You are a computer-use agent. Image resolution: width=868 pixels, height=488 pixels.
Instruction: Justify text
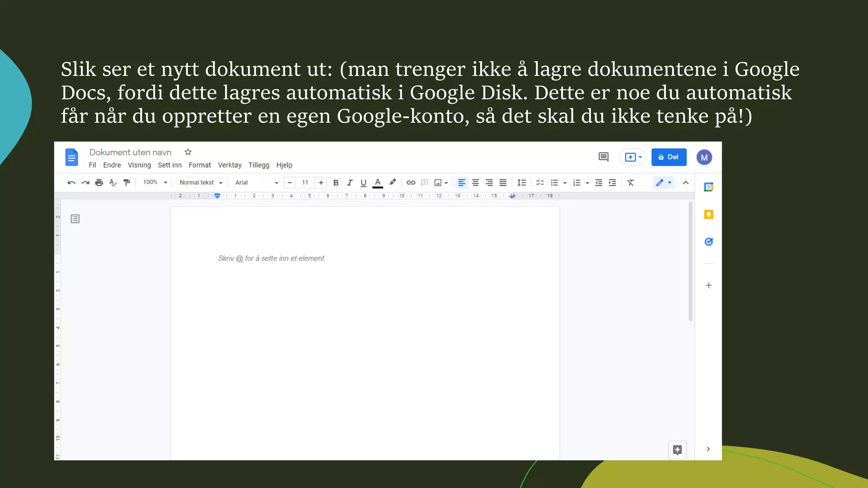coord(503,183)
